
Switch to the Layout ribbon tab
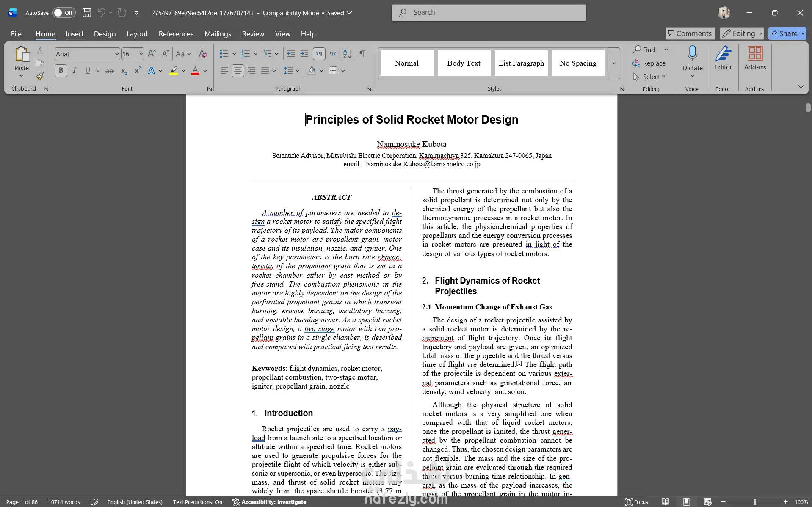[137, 34]
